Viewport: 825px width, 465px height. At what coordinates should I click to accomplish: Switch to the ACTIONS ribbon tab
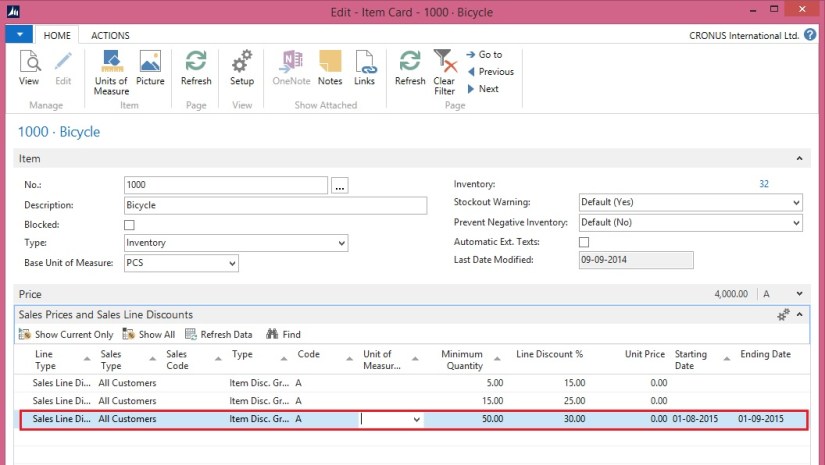(x=110, y=35)
